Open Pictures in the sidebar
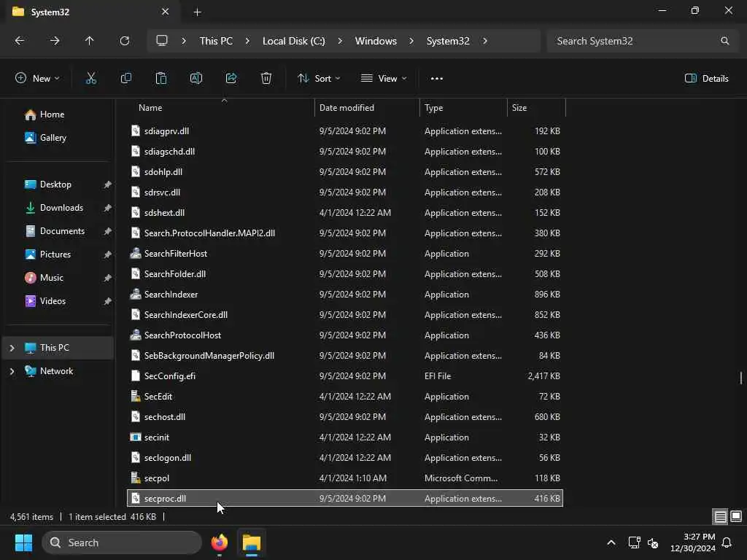The height and width of the screenshot is (560, 747). (55, 254)
